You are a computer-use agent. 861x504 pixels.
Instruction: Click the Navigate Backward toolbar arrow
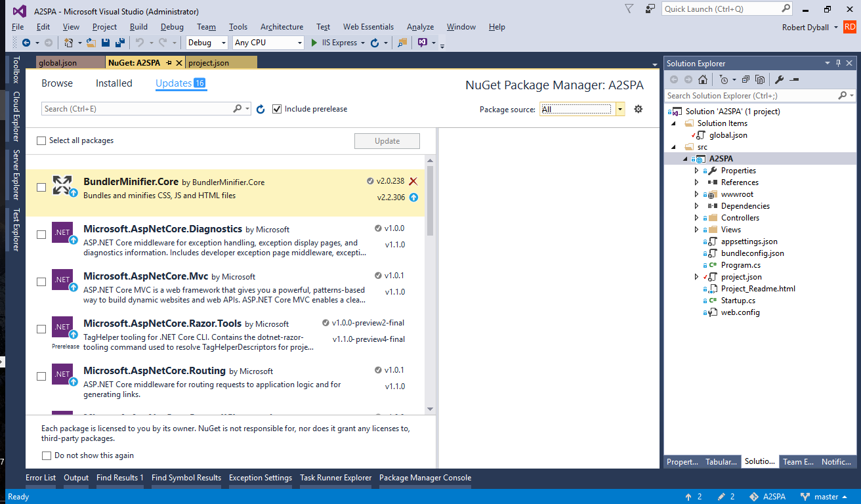click(26, 43)
